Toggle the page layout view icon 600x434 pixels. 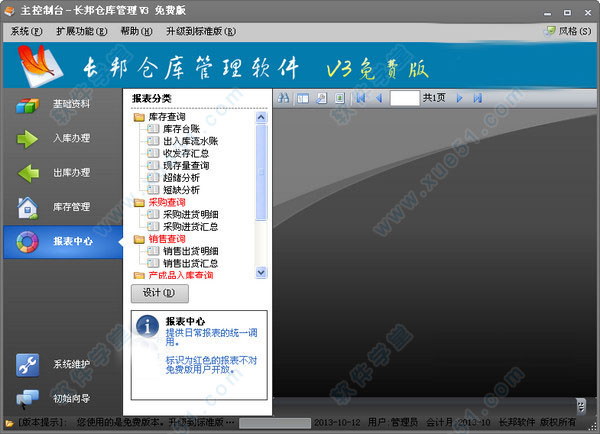click(x=303, y=98)
